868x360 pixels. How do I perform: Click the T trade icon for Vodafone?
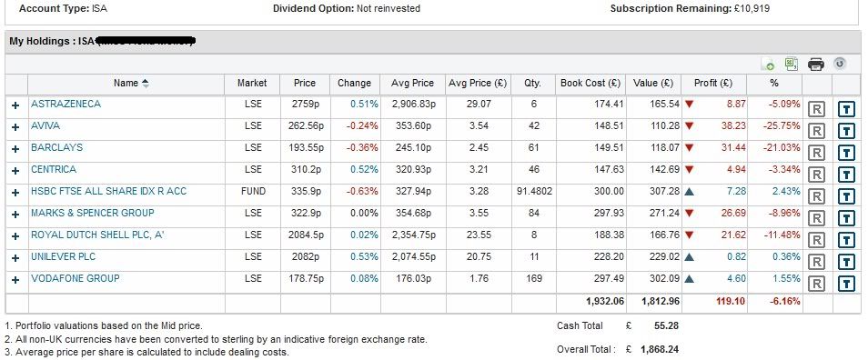[847, 284]
